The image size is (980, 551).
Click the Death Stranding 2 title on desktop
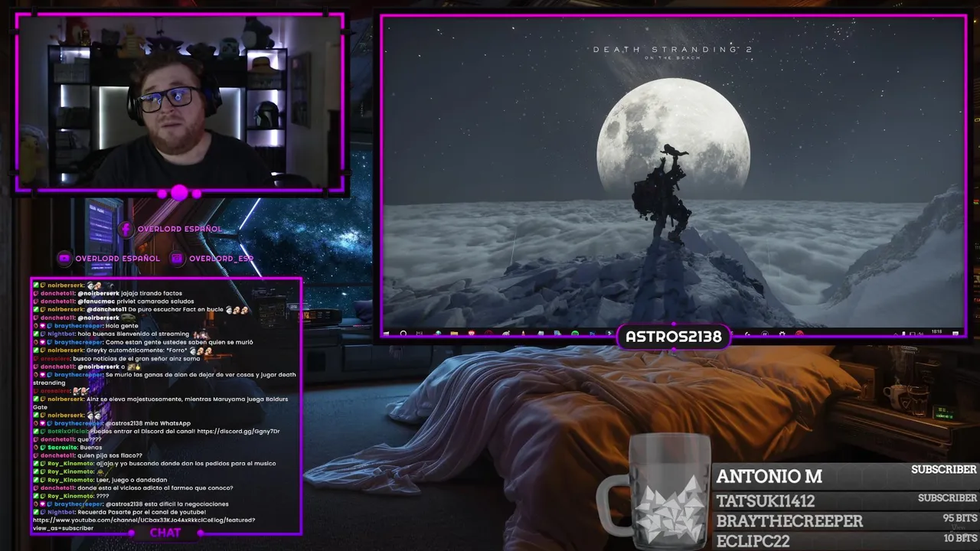[x=673, y=51]
